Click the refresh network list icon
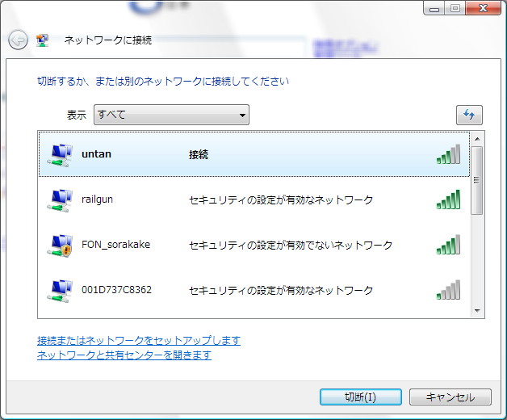The height and width of the screenshot is (420, 507). point(469,115)
